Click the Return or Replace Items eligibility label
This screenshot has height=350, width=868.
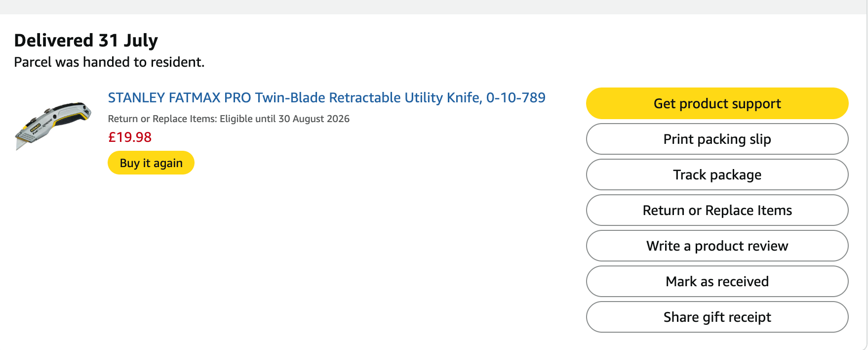162,119
